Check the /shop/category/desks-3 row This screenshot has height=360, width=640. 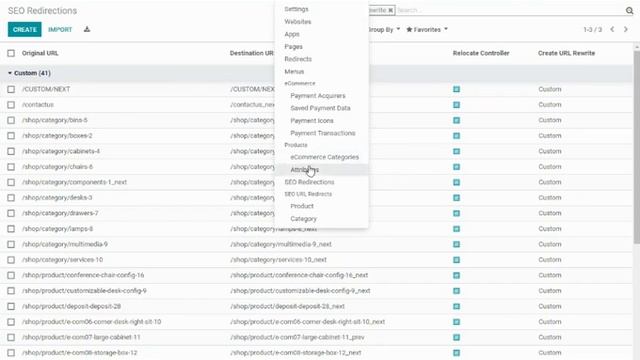click(x=11, y=198)
